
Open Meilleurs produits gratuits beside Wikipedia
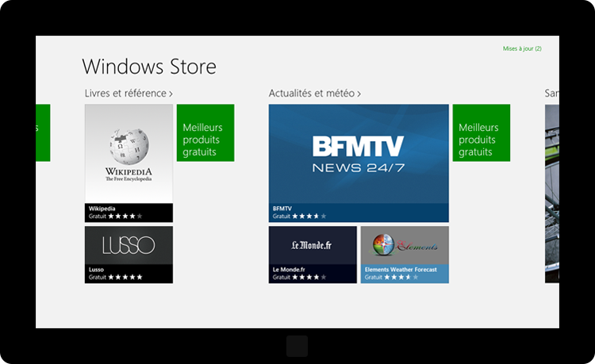coord(205,132)
